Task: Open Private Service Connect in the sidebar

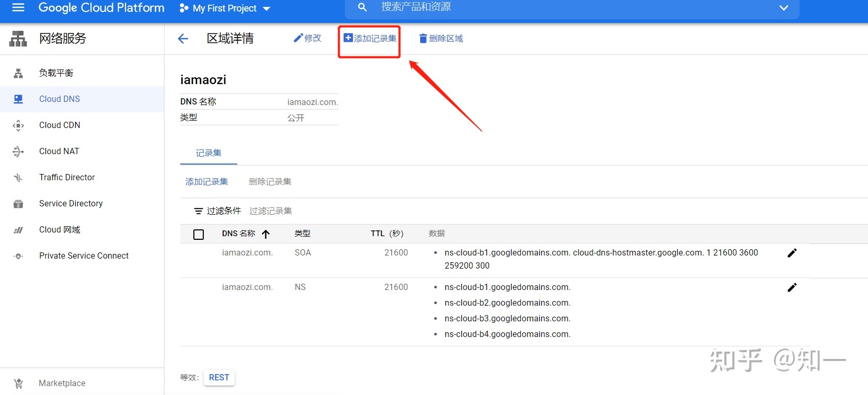Action: point(82,256)
